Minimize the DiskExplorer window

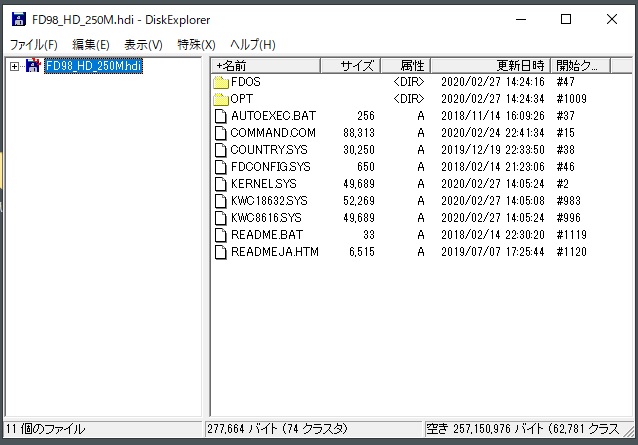tap(521, 19)
